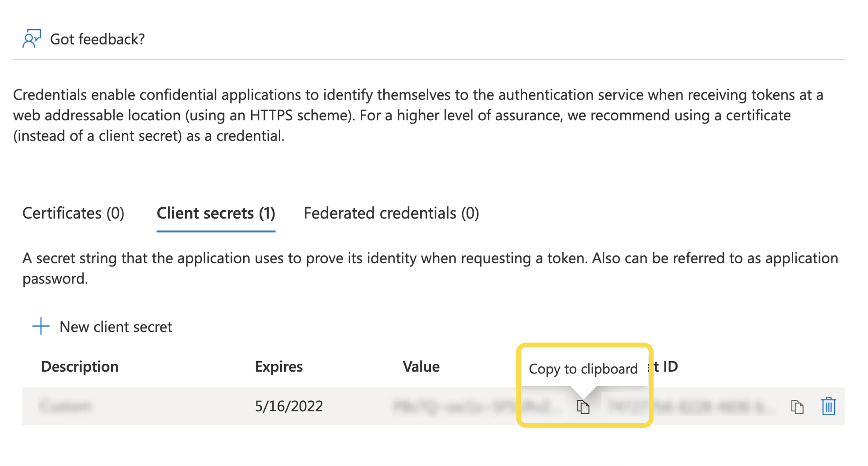The image size is (868, 466).
Task: Switch to the Certificates tab
Action: (73, 213)
